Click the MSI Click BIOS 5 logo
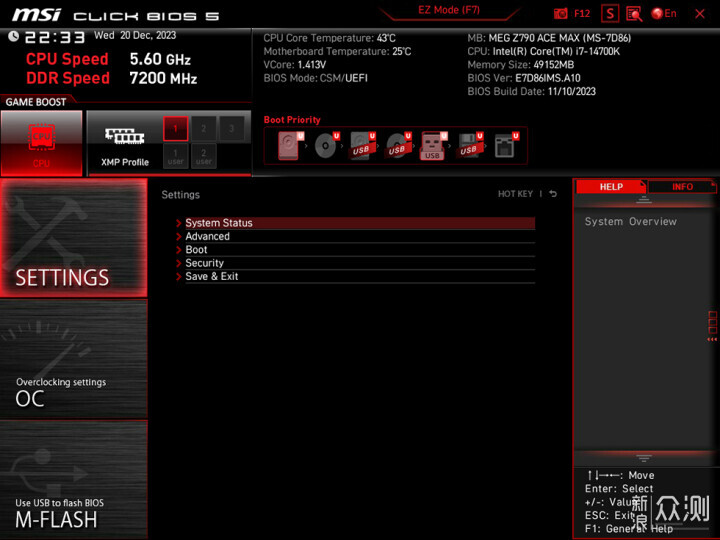 [116, 15]
